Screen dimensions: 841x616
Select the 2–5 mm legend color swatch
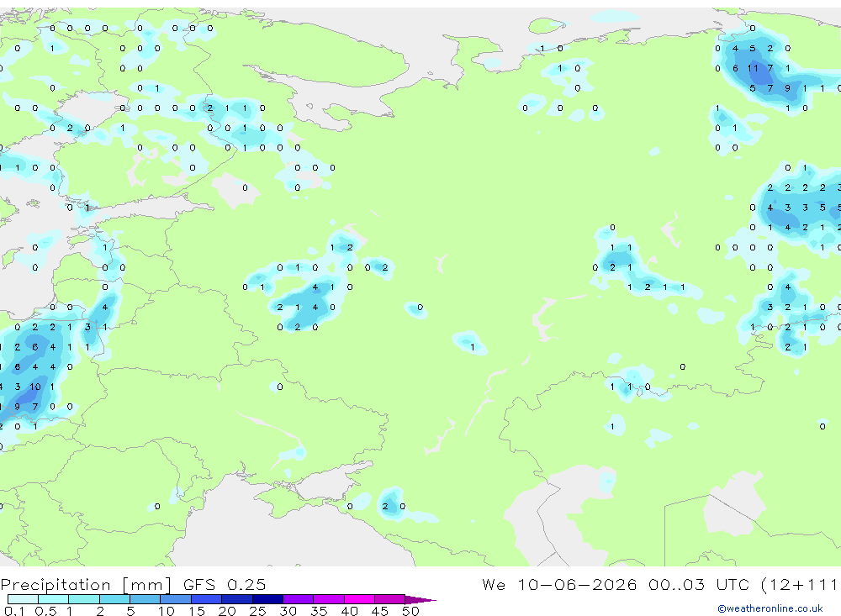pyautogui.click(x=114, y=599)
